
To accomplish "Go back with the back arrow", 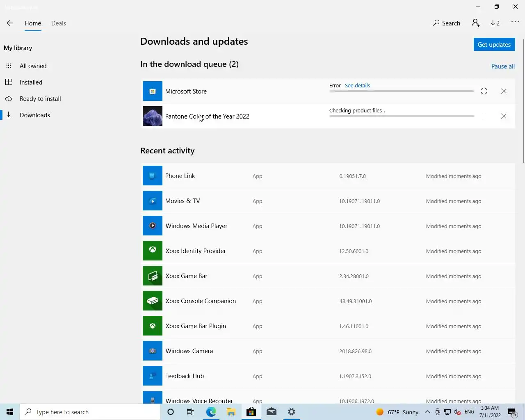I will [x=10, y=23].
